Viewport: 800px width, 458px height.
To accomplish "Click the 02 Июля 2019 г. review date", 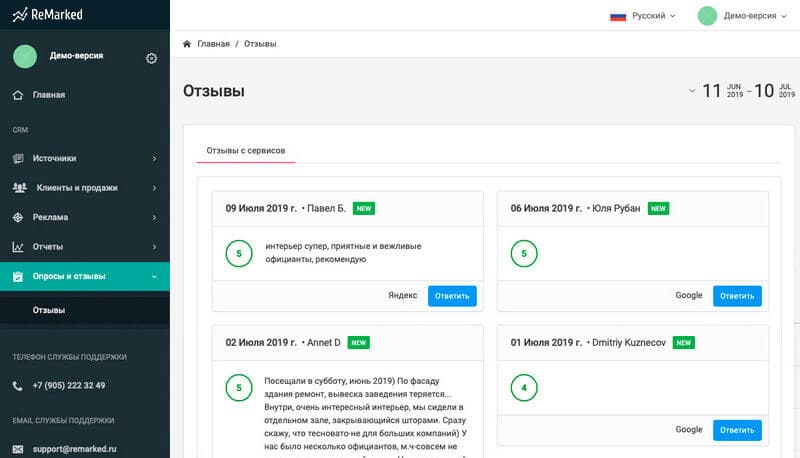I will click(x=261, y=343).
